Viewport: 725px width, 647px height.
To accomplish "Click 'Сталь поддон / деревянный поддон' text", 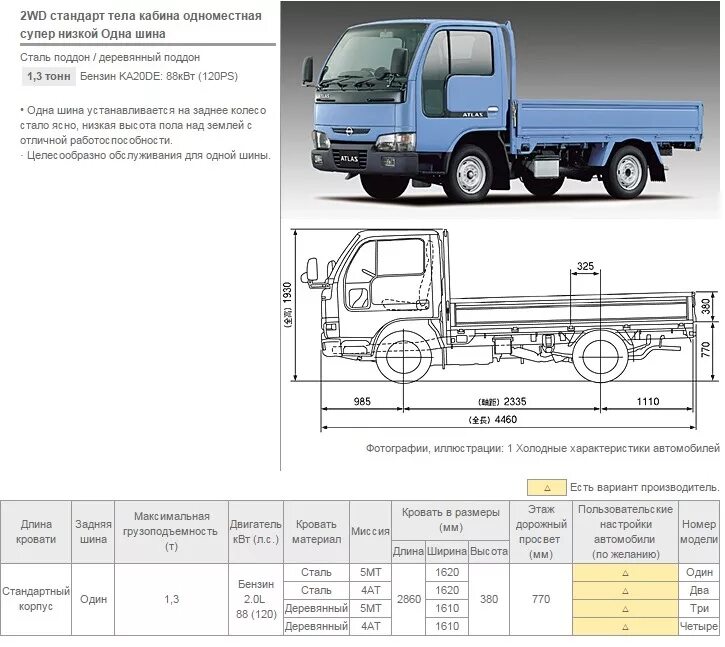I will coord(110,57).
